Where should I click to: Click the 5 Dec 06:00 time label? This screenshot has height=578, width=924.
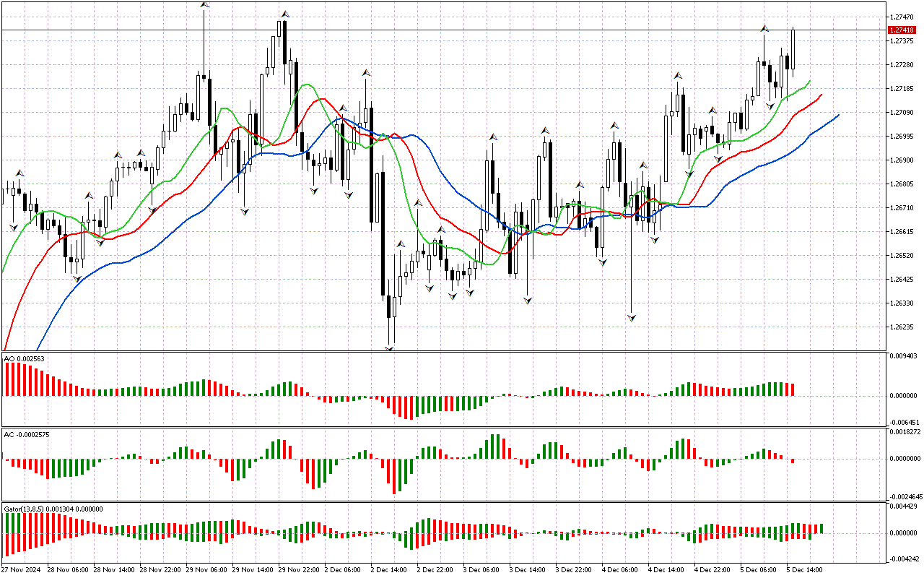[x=759, y=570]
